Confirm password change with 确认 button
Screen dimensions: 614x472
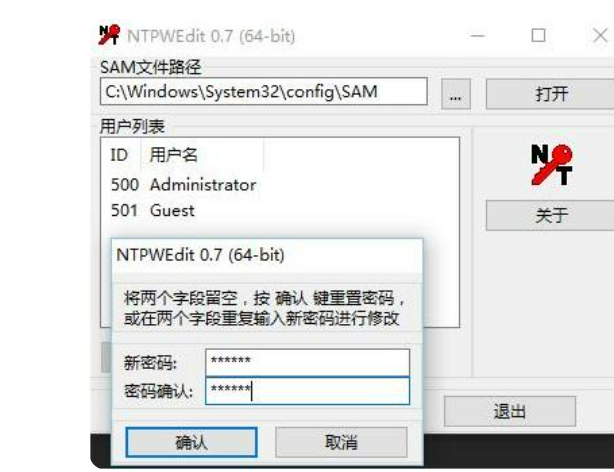(191, 442)
